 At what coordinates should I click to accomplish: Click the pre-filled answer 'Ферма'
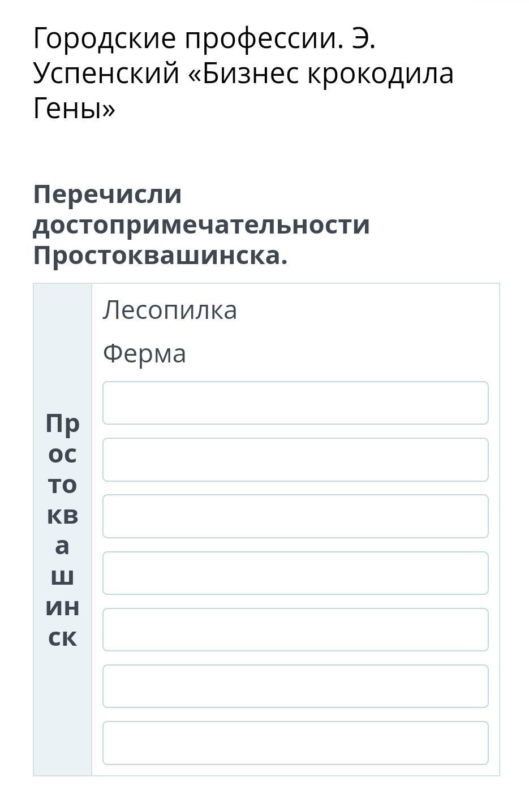pyautogui.click(x=144, y=354)
